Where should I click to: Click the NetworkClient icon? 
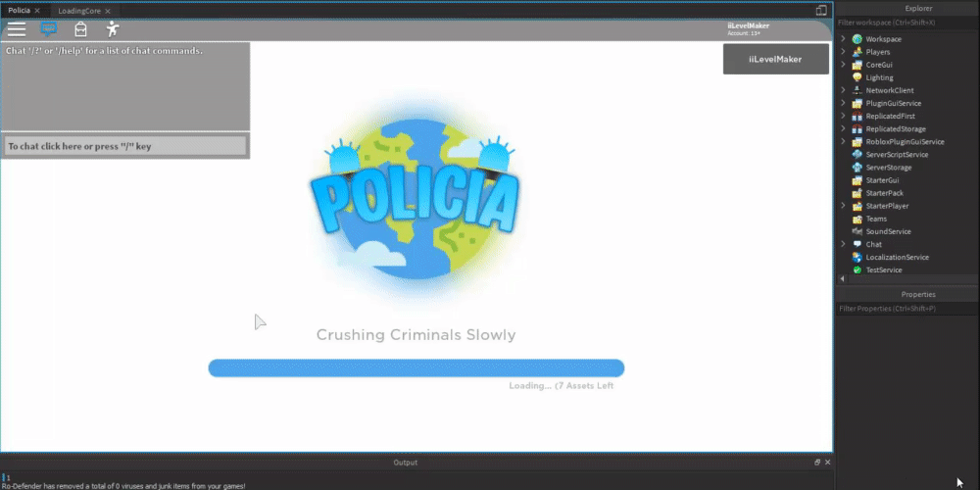coord(857,90)
